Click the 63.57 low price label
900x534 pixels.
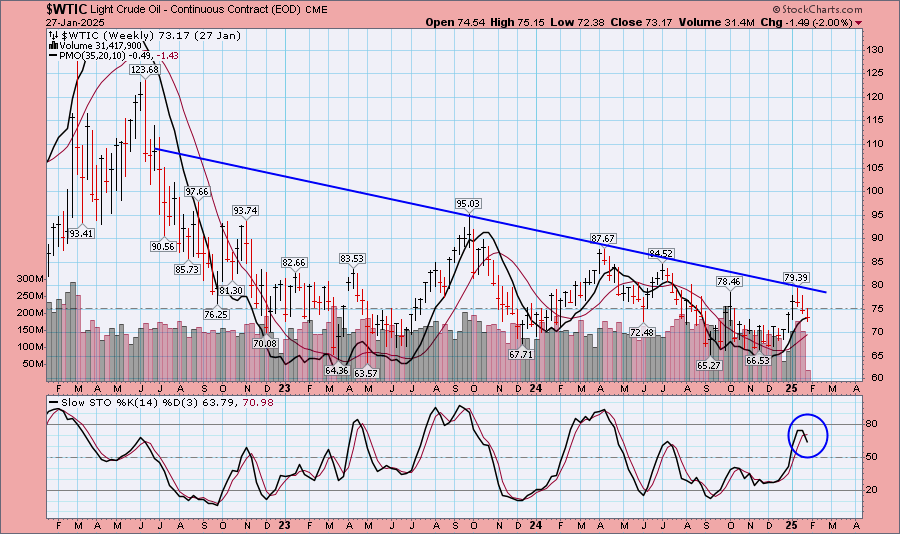tap(366, 373)
